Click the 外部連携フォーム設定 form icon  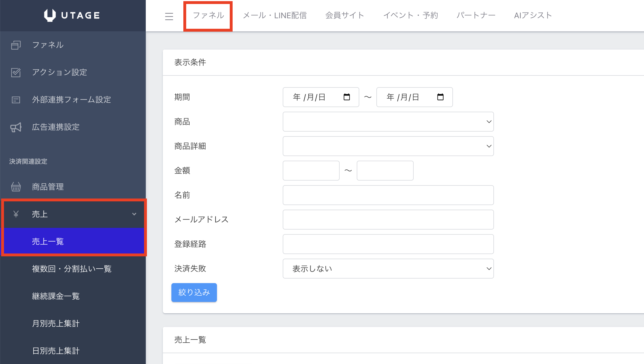[x=16, y=100]
